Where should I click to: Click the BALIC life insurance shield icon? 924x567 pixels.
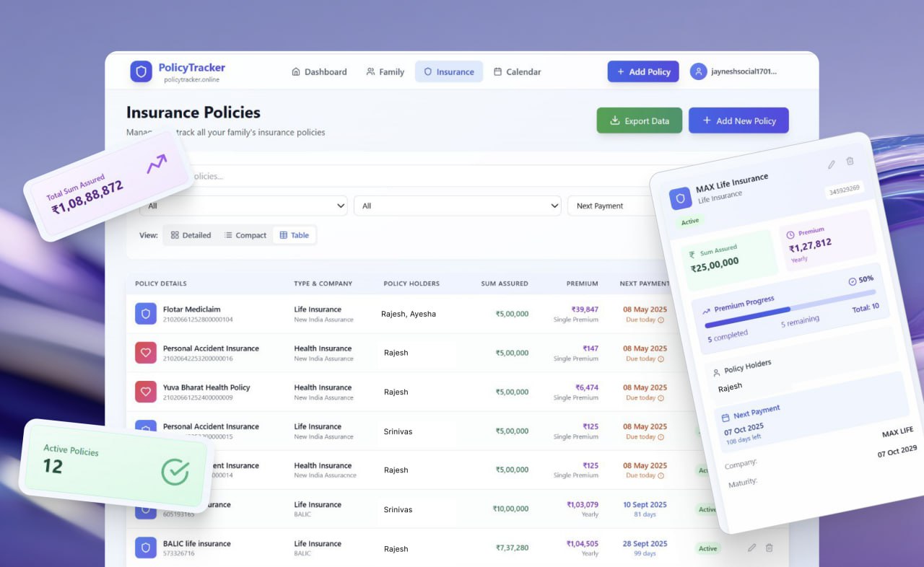pos(146,548)
